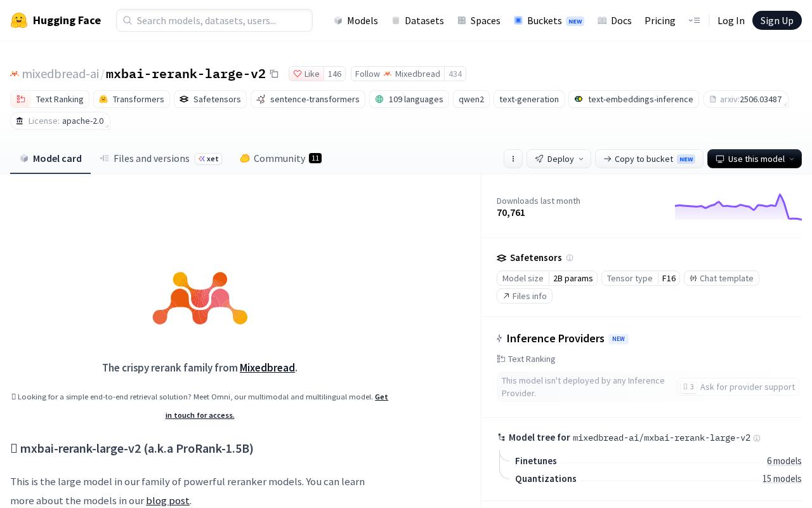This screenshot has width=812, height=508.
Task: Open the Files info link
Action: (525, 296)
